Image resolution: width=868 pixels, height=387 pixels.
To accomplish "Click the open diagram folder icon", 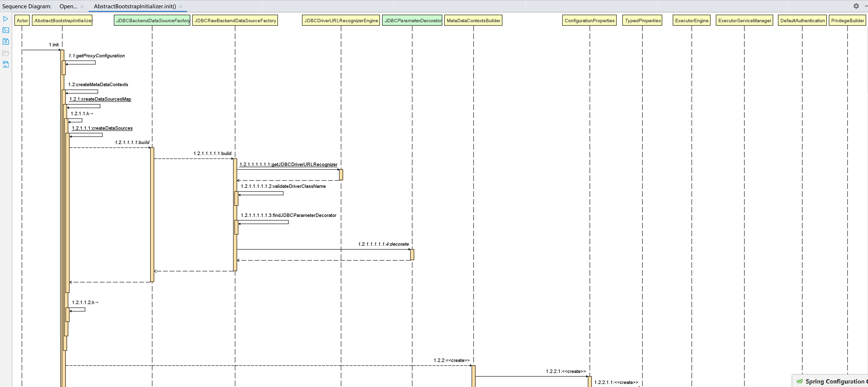I will tap(6, 53).
